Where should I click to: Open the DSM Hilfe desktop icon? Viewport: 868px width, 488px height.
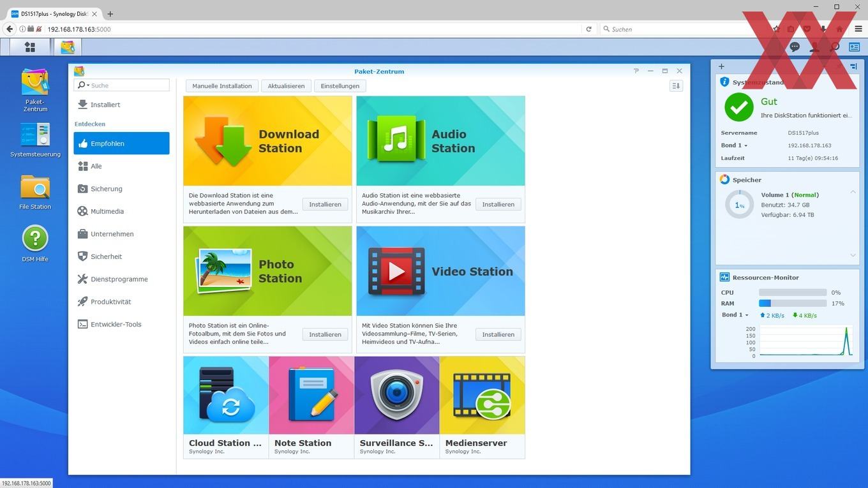pos(35,244)
